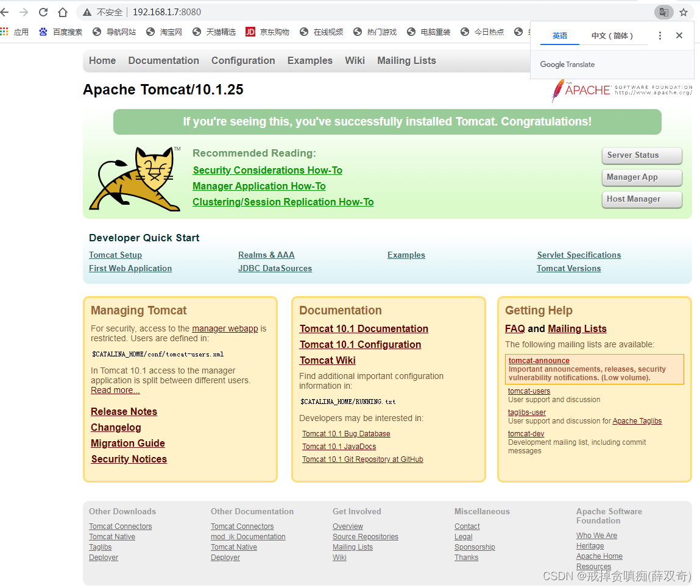
Task: Click the Manager App button
Action: coord(642,177)
